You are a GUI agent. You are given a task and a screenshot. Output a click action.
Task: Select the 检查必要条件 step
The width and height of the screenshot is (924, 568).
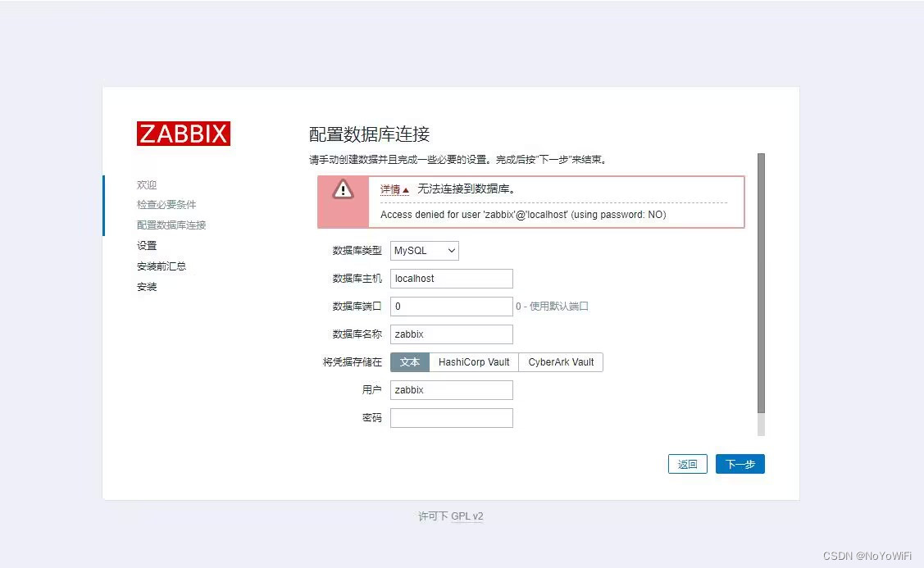[166, 204]
